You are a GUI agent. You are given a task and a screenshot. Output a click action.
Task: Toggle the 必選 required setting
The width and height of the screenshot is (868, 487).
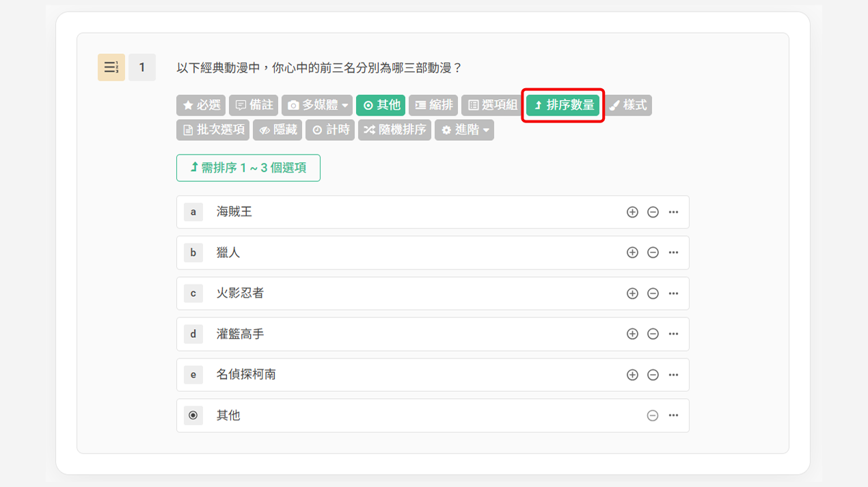(201, 105)
